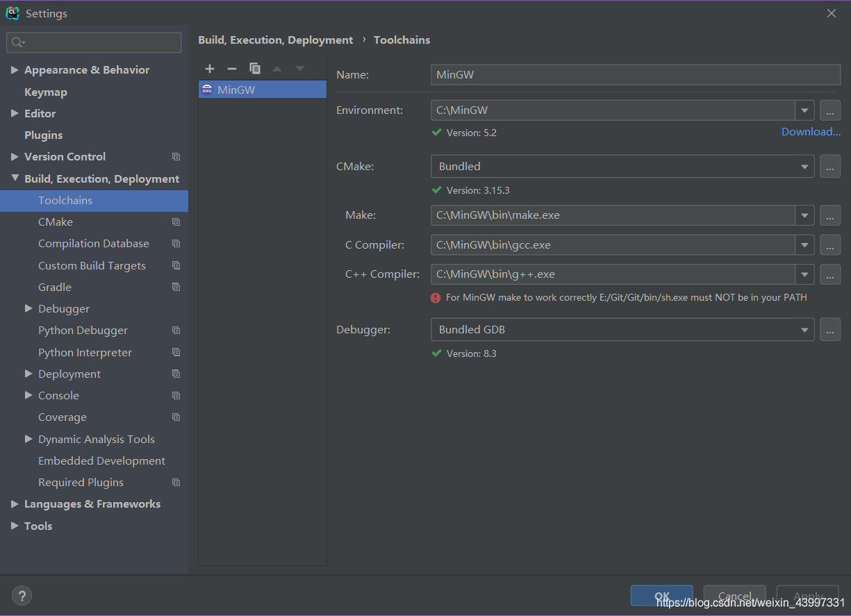851x616 pixels.
Task: Collapse Build, Execution, Deployment section
Action: click(15, 178)
